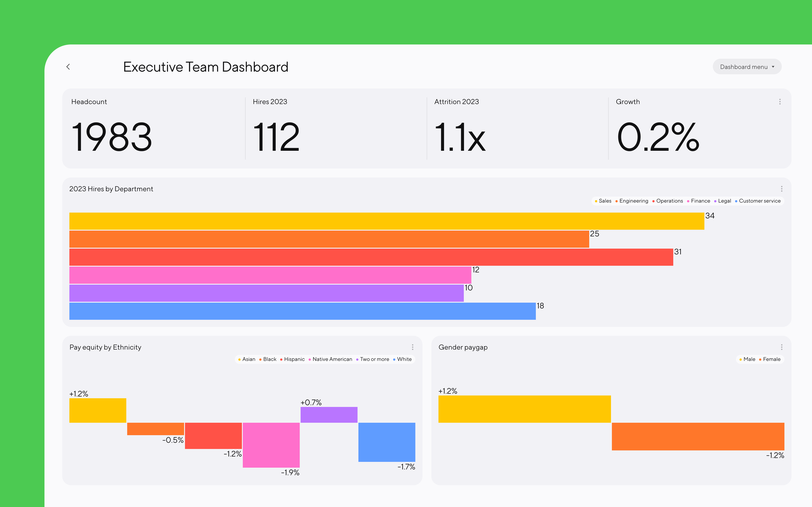Screen dimensions: 812x507
Task: Toggle Native American legend entry
Action: (332, 359)
